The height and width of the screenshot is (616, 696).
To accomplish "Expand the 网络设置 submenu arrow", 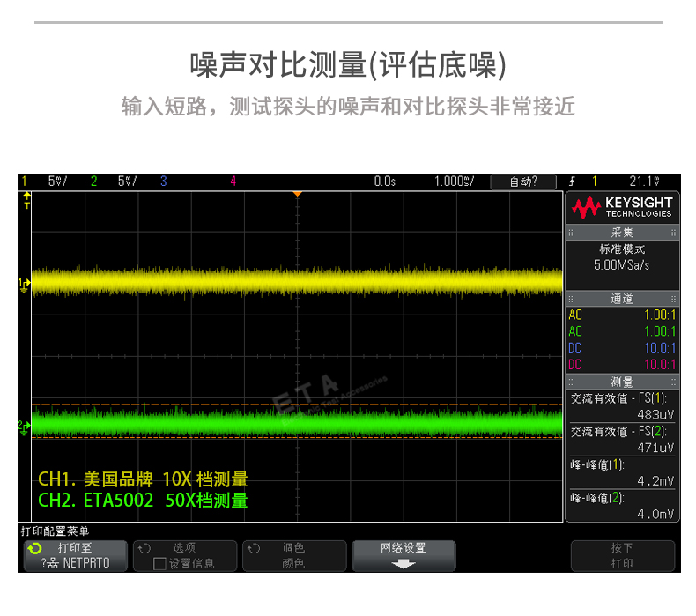I will [x=404, y=564].
